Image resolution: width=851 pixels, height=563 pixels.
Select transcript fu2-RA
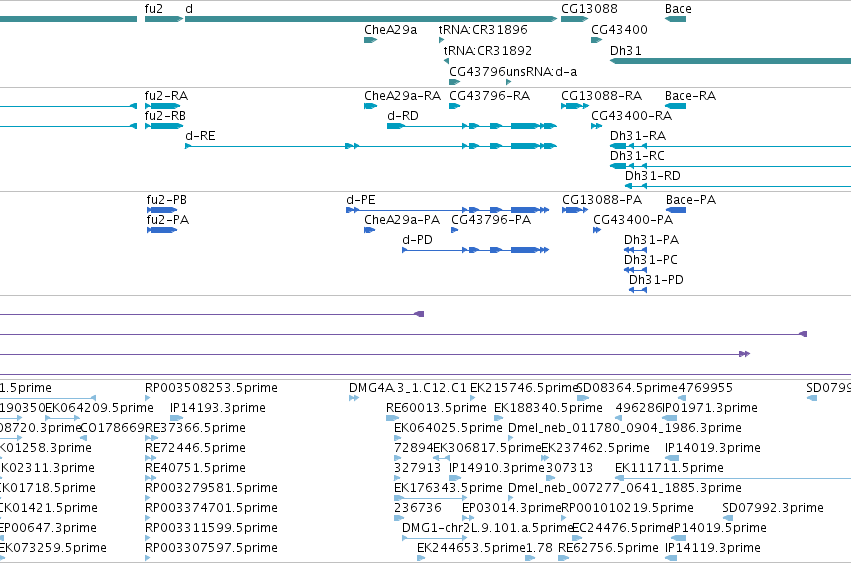162,106
